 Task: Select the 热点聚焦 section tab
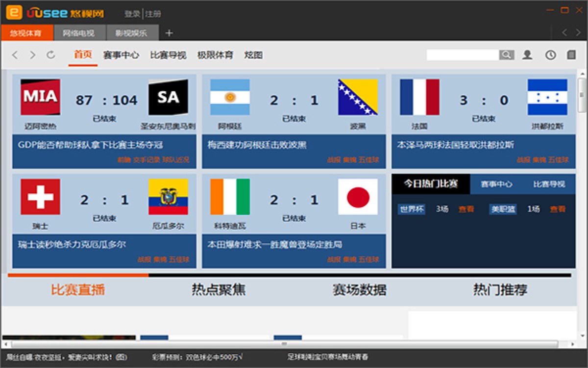point(219,289)
